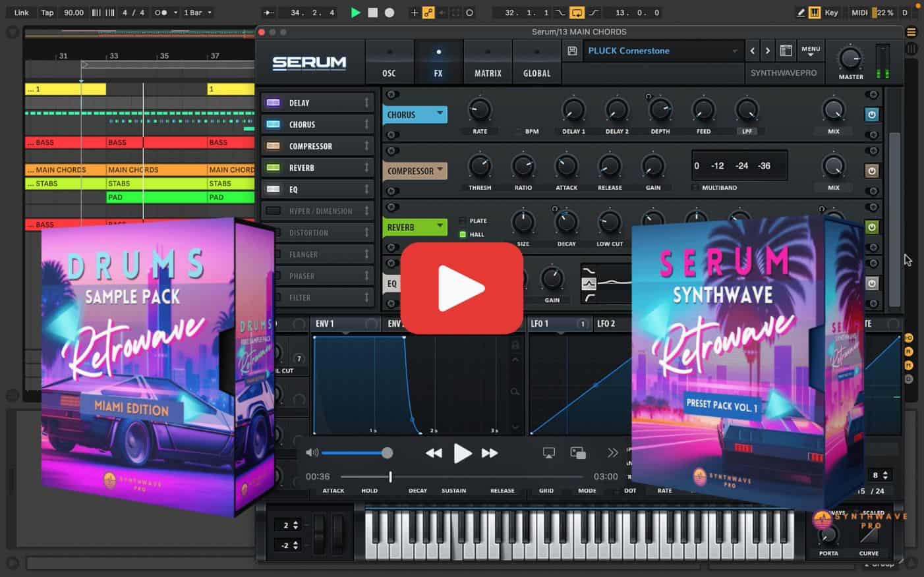Open the Serum GLOBAL tab
924x577 pixels.
point(536,62)
